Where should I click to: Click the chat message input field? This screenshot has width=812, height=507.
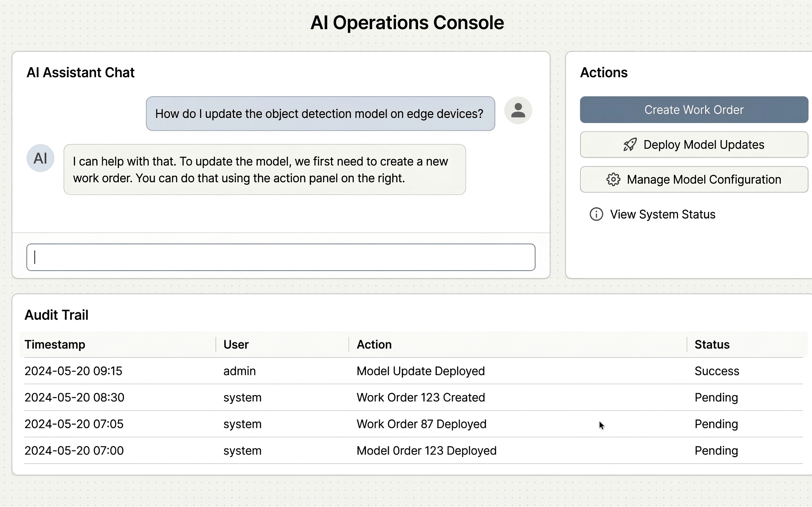pyautogui.click(x=281, y=257)
